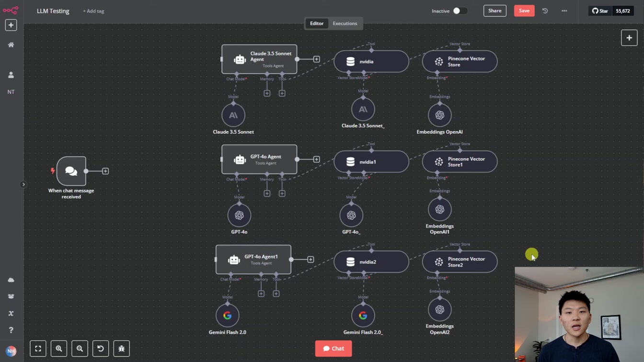The width and height of the screenshot is (644, 362).
Task: Open the workflow history icon
Action: pos(545,11)
